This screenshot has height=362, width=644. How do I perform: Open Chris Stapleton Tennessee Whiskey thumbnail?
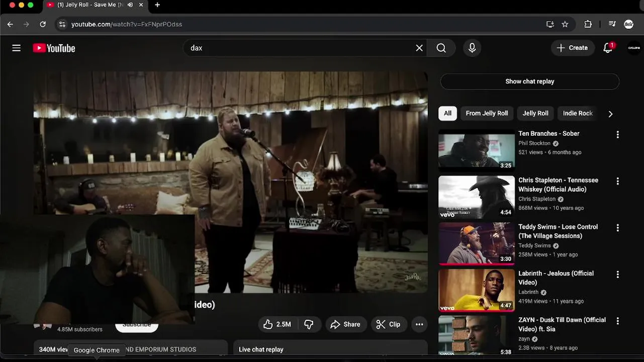pyautogui.click(x=477, y=197)
